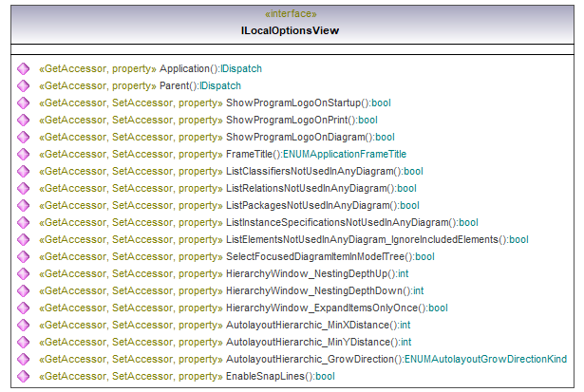
Task: Click the icon next to Parent() property
Action: (23, 86)
